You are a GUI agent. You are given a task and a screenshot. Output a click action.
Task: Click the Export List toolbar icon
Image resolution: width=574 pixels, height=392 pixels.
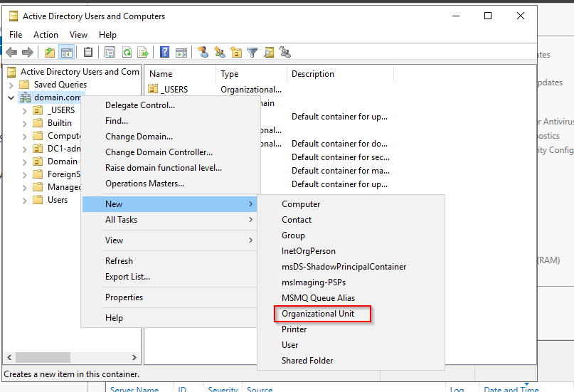click(143, 53)
